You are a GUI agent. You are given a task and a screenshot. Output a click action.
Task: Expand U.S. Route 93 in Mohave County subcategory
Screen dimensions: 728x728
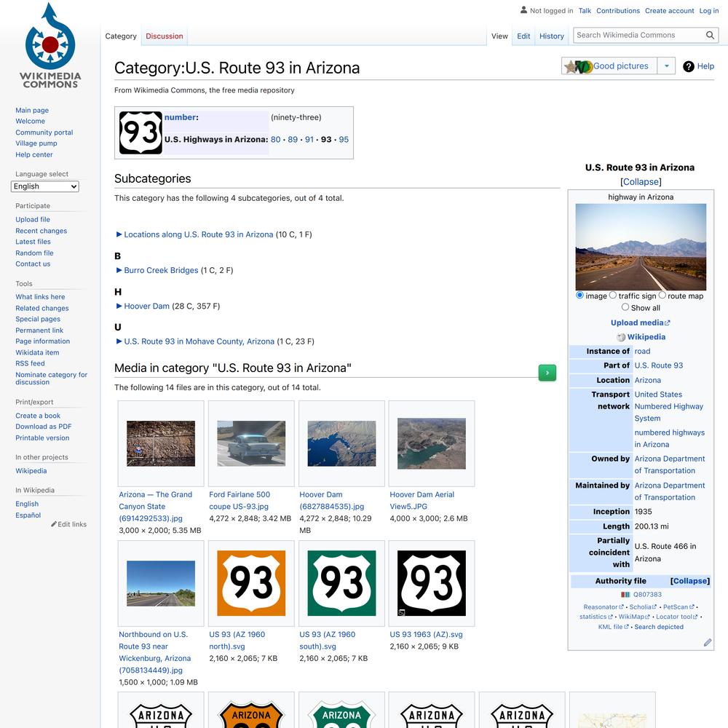tap(119, 341)
